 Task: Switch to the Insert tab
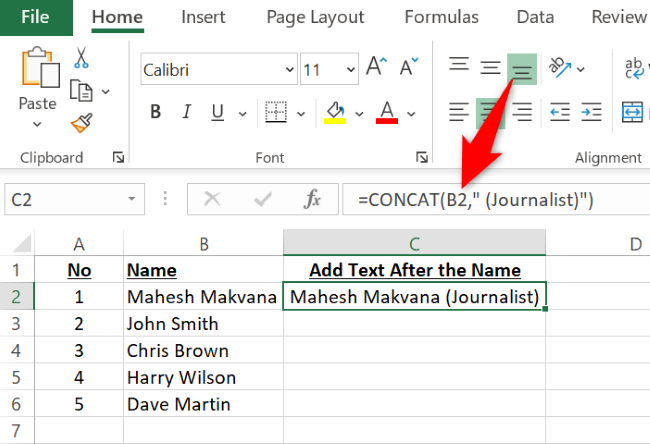point(203,17)
